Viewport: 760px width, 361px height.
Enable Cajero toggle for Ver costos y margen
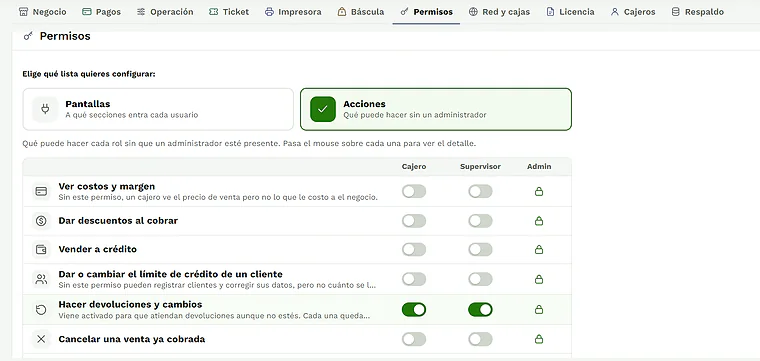tap(414, 191)
